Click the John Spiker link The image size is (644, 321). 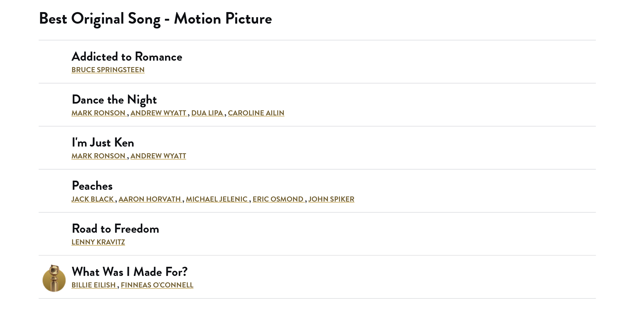click(x=331, y=199)
